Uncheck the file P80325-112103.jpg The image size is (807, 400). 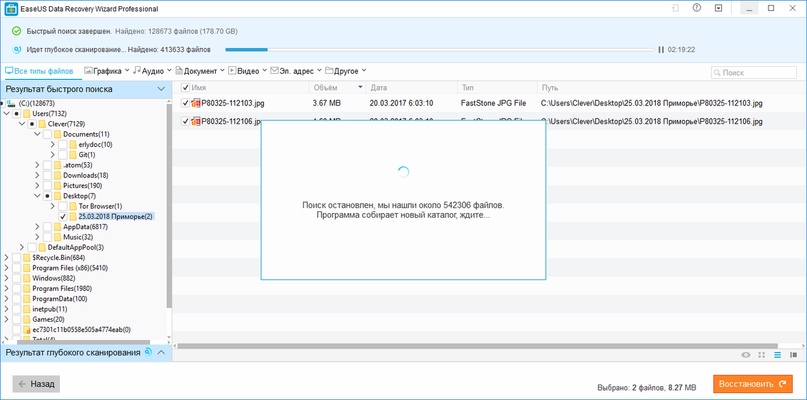pos(187,103)
